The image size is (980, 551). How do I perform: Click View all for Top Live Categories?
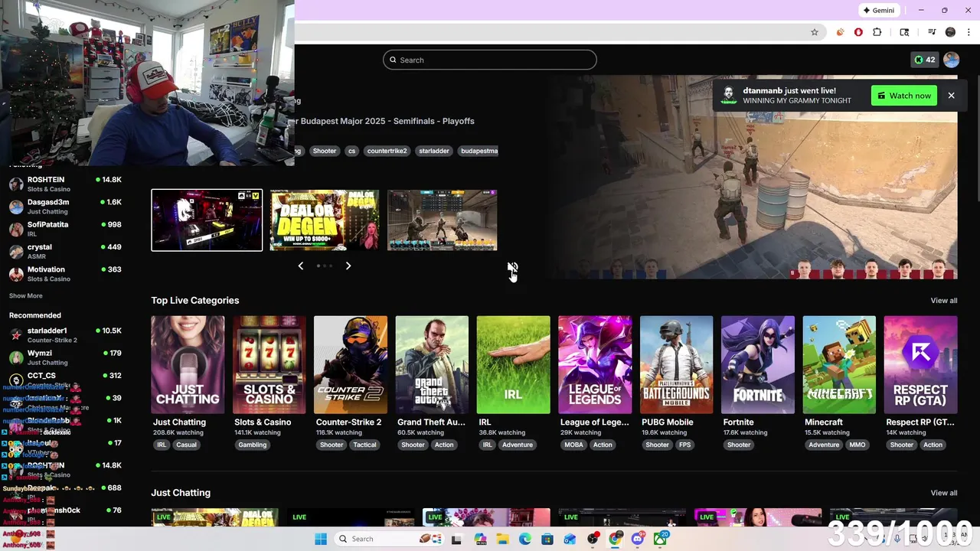944,301
